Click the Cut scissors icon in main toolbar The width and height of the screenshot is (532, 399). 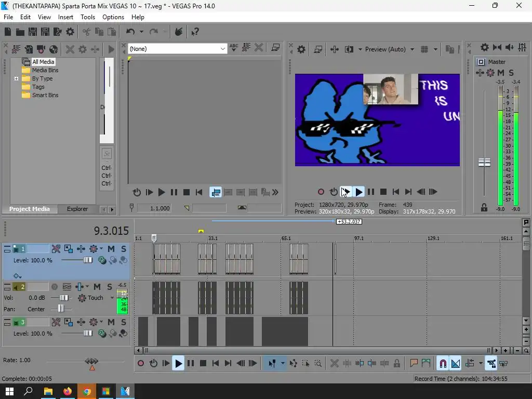(x=87, y=32)
